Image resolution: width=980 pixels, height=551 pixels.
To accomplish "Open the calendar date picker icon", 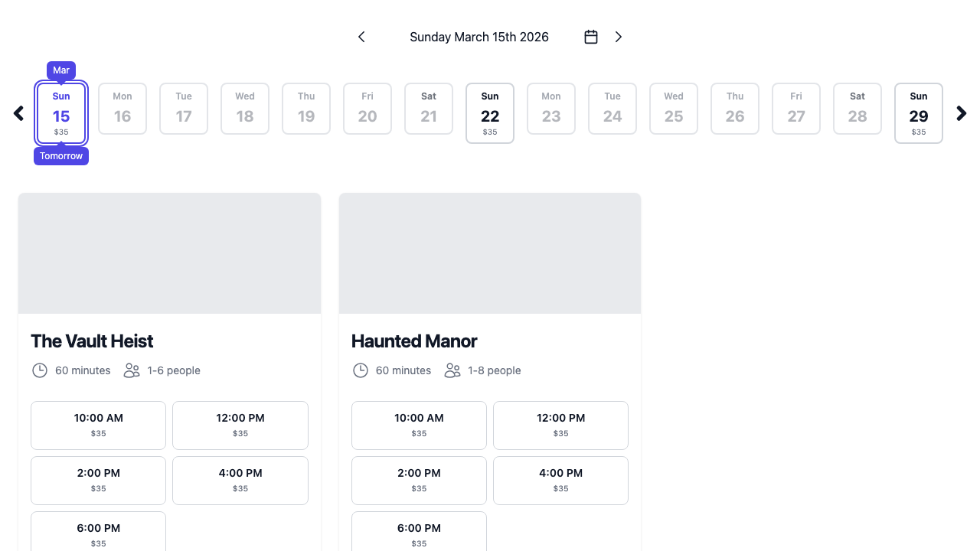I will (x=590, y=37).
